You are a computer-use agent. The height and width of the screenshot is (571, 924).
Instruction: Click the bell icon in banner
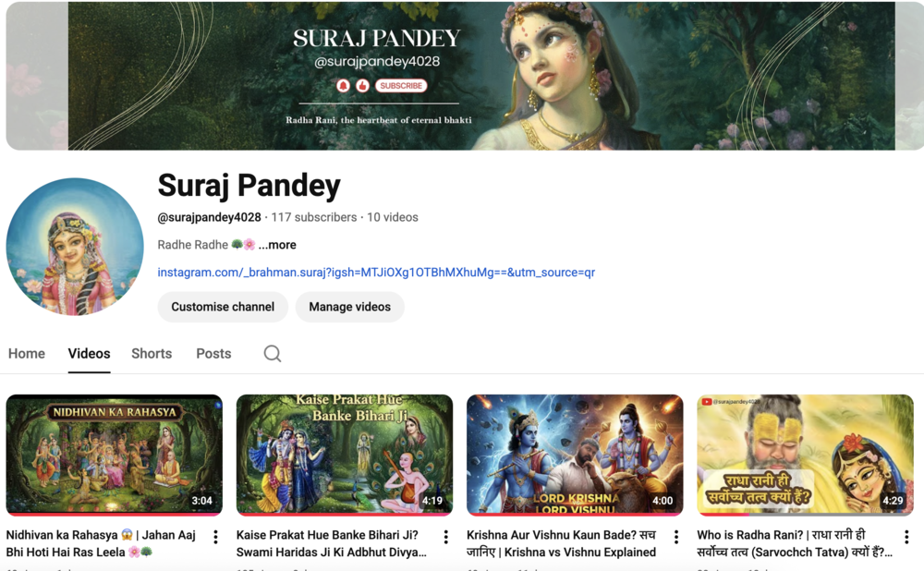coord(343,86)
